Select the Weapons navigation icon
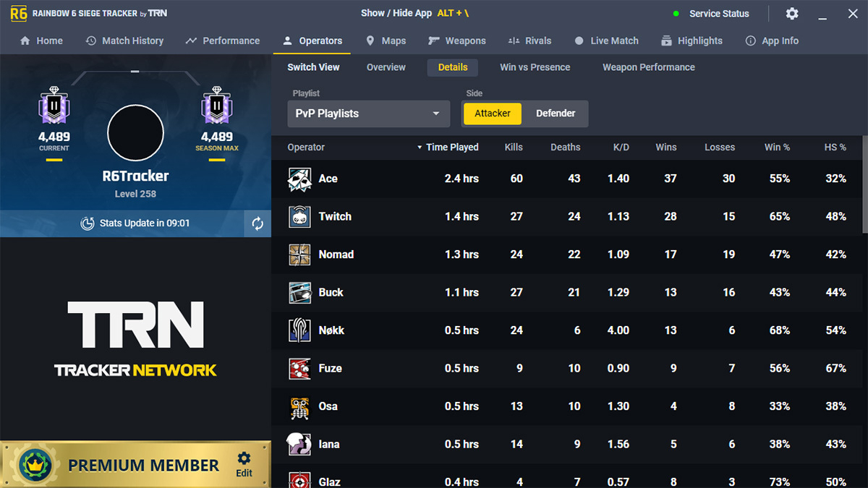Image resolution: width=868 pixels, height=488 pixels. click(x=435, y=40)
